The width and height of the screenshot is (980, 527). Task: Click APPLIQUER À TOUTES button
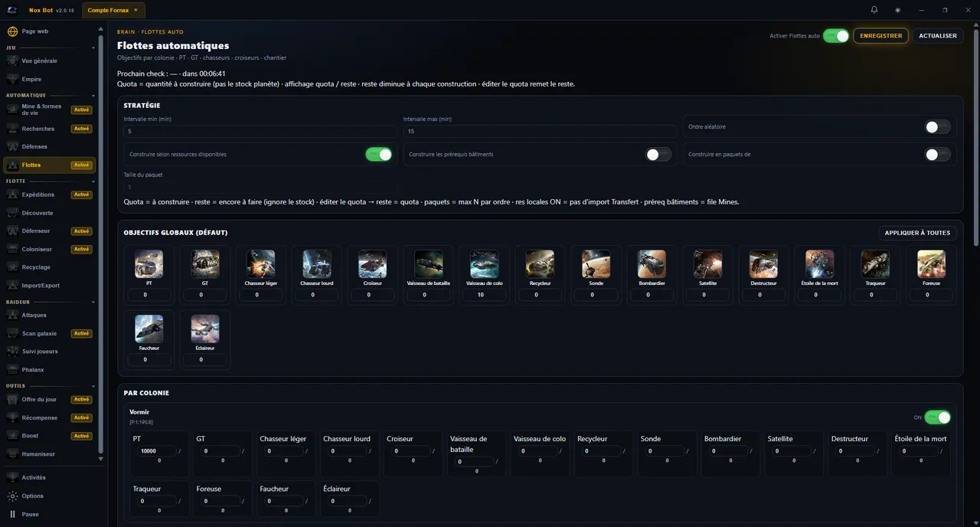tap(917, 233)
